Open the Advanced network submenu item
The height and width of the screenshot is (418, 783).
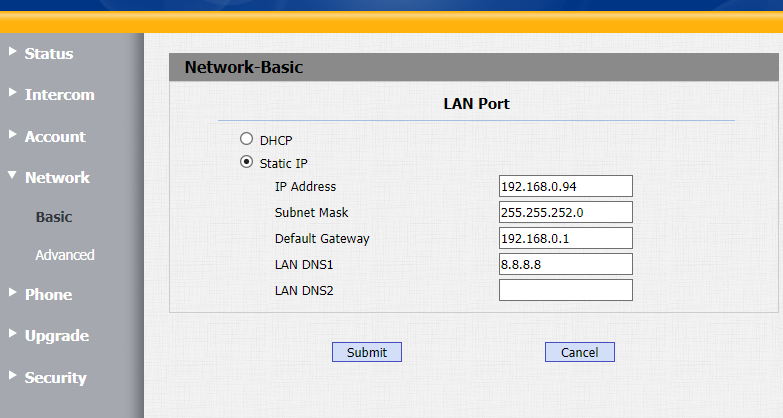tap(65, 255)
